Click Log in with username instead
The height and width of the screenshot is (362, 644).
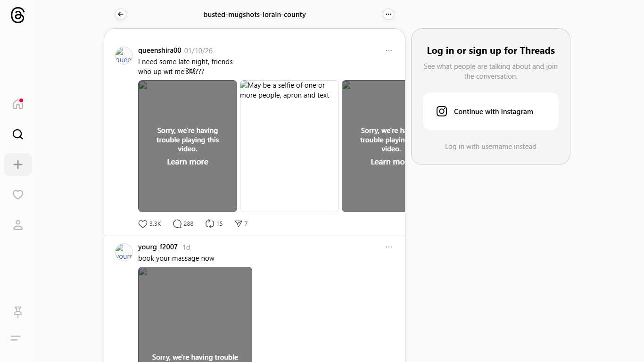pyautogui.click(x=490, y=147)
